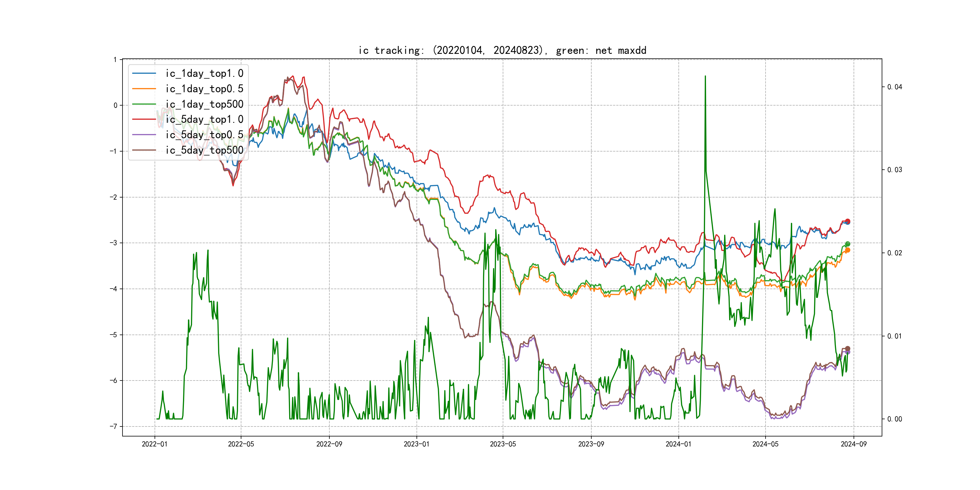Image resolution: width=980 pixels, height=490 pixels.
Task: Click the red line swatch in legend
Action: [144, 119]
